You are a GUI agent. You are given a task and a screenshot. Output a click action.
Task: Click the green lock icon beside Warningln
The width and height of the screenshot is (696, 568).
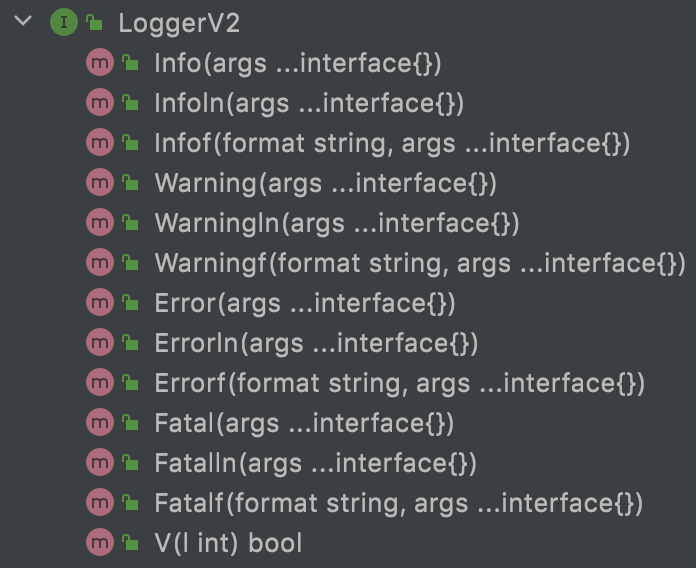click(129, 223)
